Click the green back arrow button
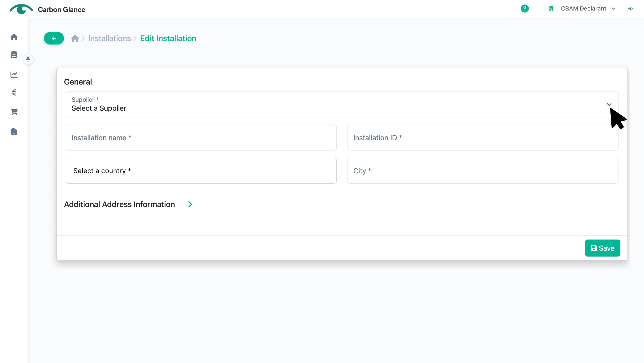Viewport: 644px width, 363px height. [54, 38]
